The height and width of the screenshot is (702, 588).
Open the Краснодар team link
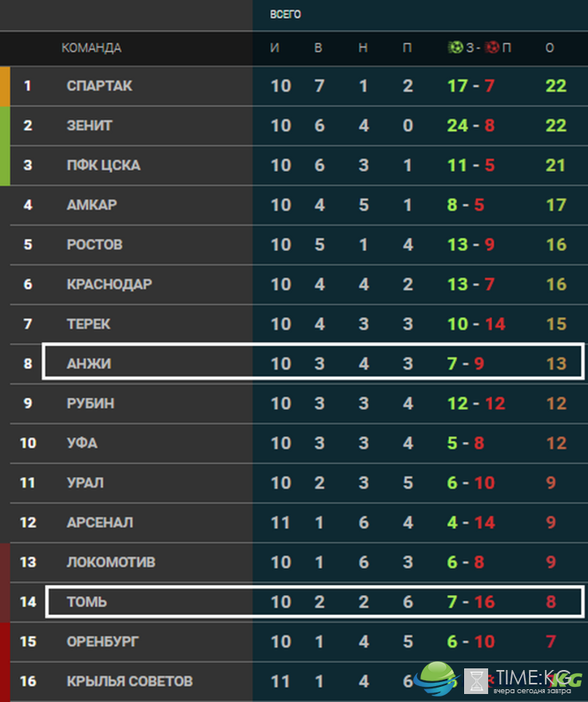[109, 285]
